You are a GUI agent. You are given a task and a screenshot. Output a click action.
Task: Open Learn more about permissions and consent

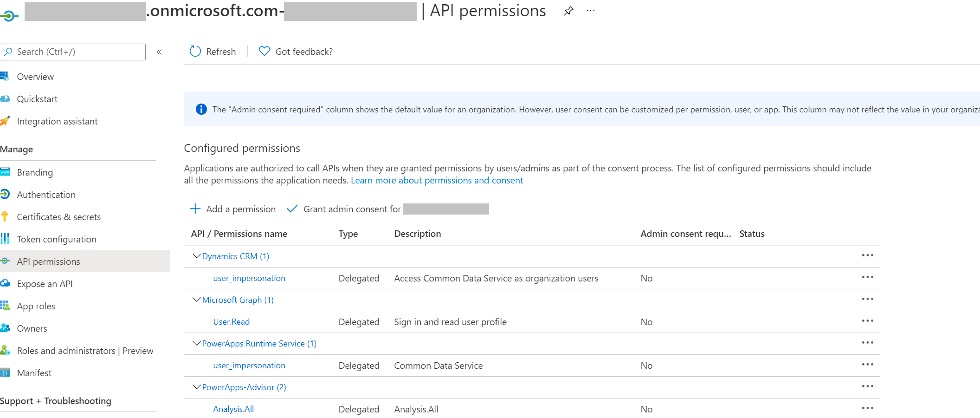click(x=437, y=180)
